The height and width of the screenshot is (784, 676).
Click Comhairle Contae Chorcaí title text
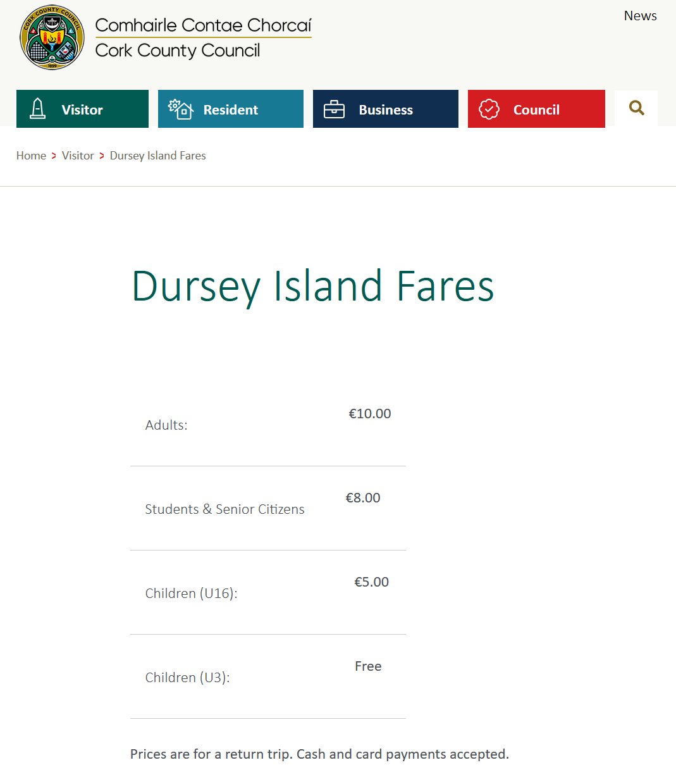(x=203, y=25)
